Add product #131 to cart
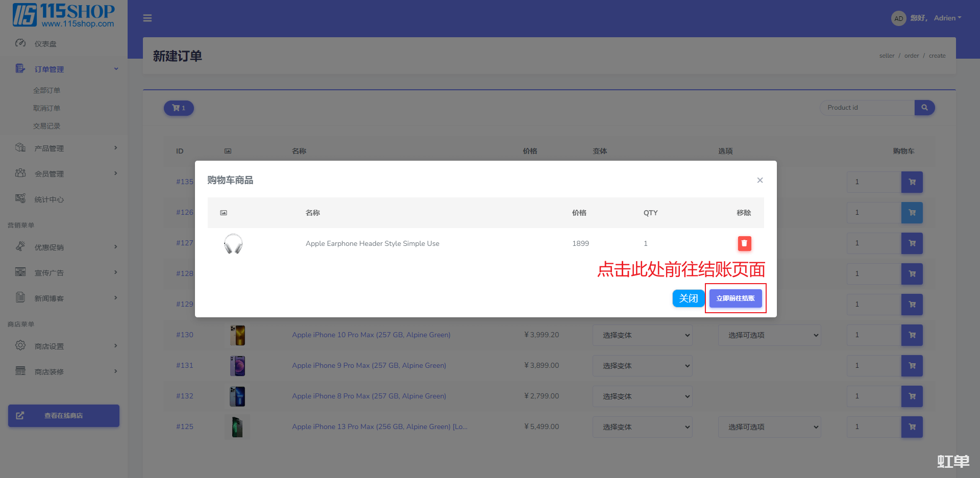 [912, 366]
